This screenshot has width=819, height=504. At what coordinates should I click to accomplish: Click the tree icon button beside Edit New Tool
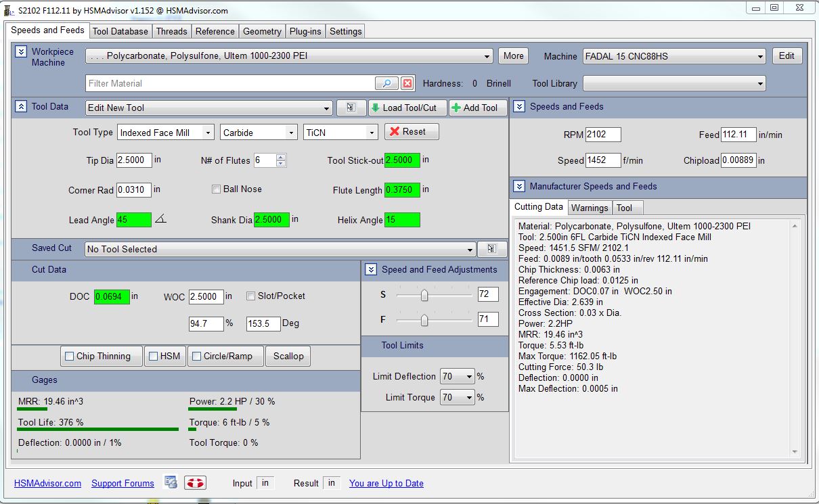coord(351,108)
